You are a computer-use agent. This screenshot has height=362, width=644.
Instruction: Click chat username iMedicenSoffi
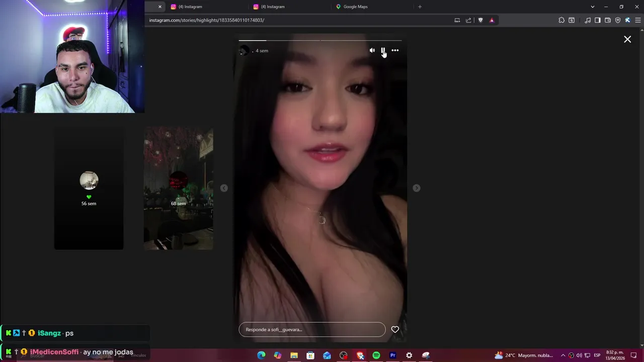point(54,352)
